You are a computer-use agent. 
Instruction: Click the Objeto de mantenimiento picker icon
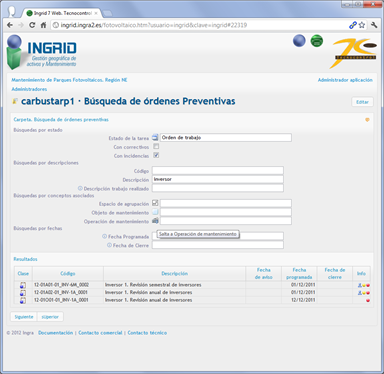point(155,212)
